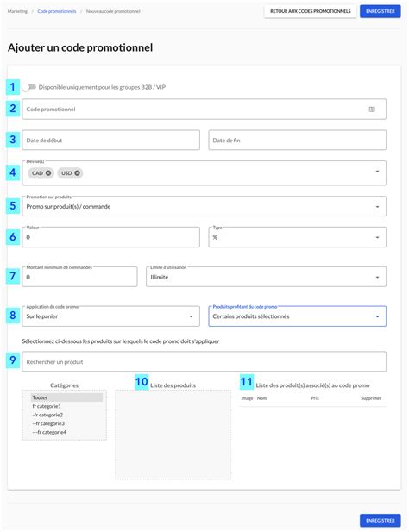Viewport: 409px width, 532px height.
Task: Expand the Devise(s) dropdown arrow
Action: pos(377,172)
